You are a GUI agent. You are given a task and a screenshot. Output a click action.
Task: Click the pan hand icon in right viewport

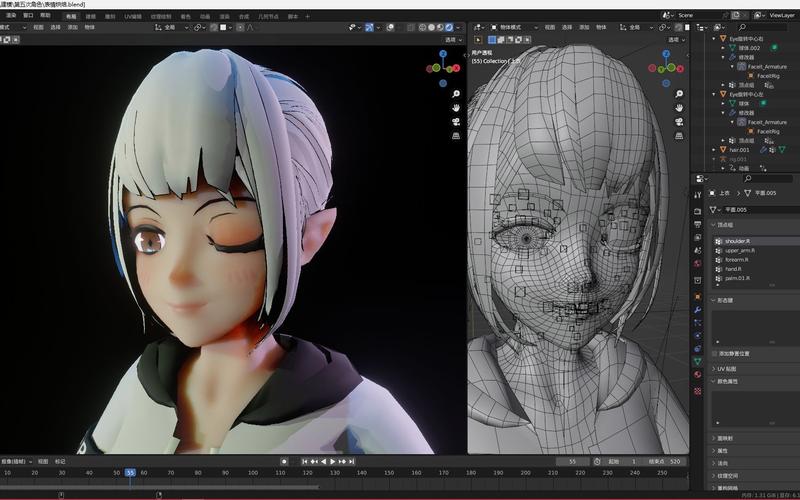click(x=679, y=108)
